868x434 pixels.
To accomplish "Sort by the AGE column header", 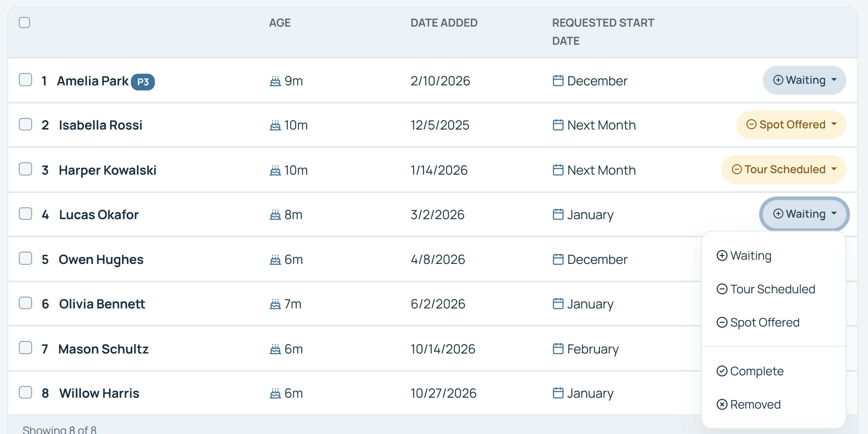I will 280,23.
